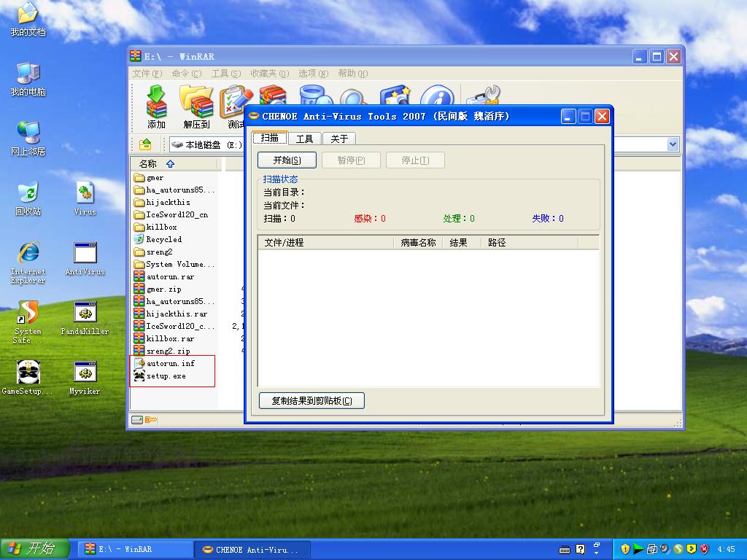
Task: Open the 收藏夹(O) menu in WinRAR
Action: pos(270,74)
